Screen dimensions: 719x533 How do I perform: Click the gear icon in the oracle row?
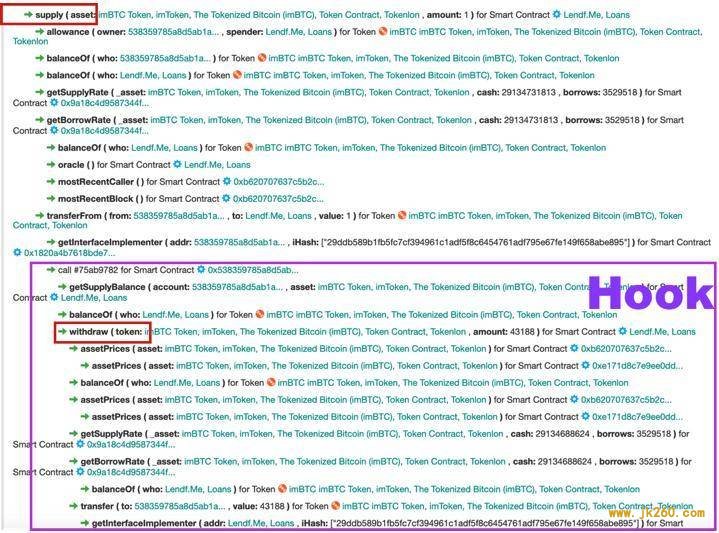point(177,164)
